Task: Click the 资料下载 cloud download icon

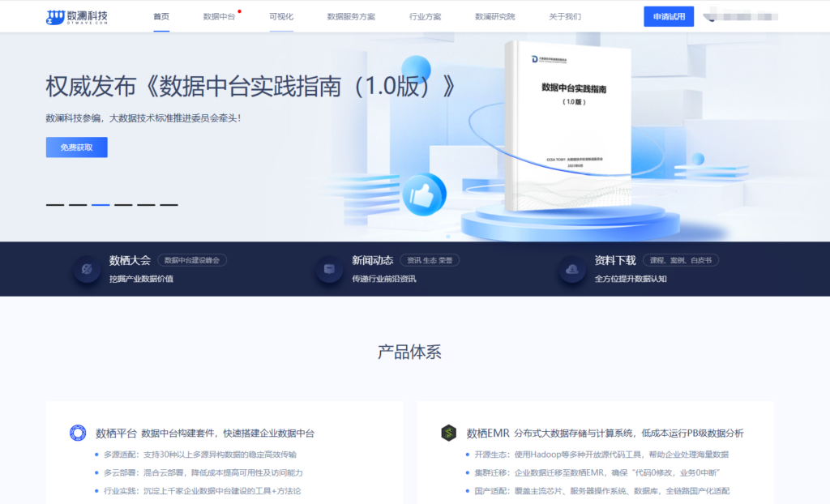Action: click(571, 268)
